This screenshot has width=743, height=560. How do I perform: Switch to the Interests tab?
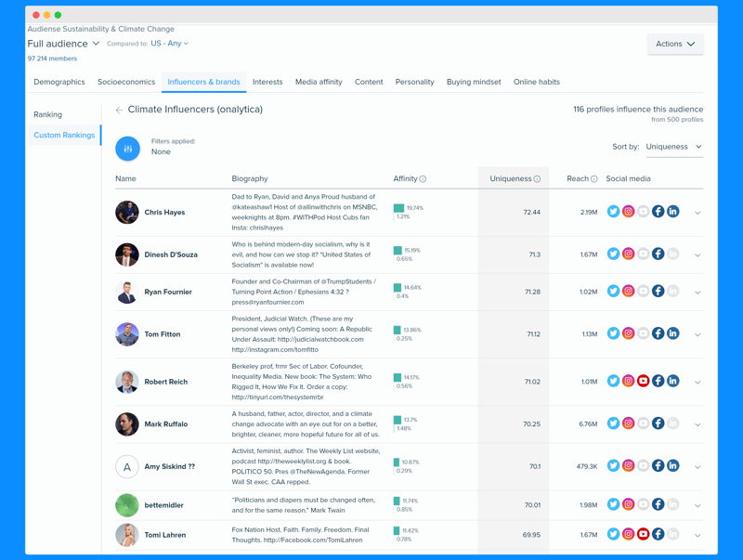point(267,82)
